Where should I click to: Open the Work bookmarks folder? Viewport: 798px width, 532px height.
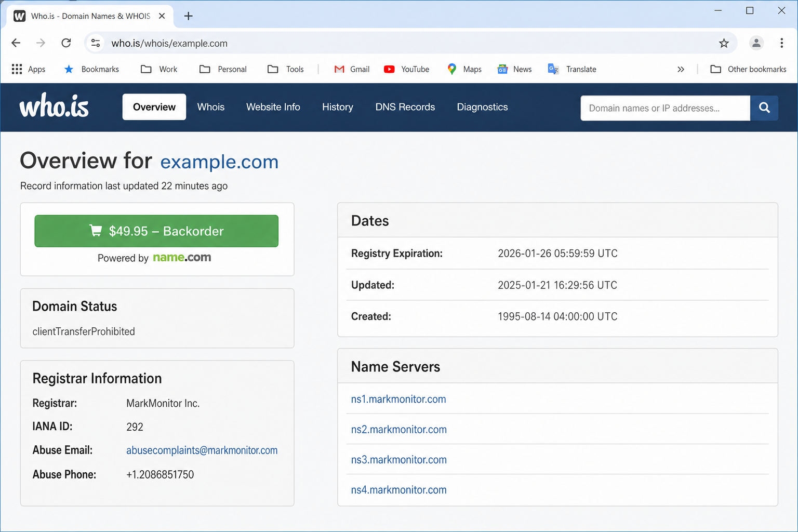(x=159, y=69)
